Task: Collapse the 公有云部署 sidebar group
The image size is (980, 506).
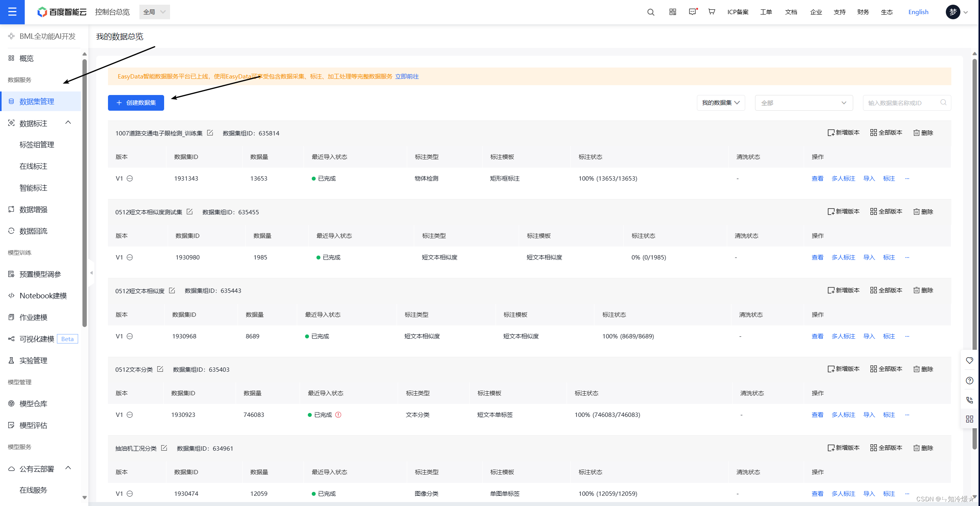Action: pyautogui.click(x=68, y=468)
